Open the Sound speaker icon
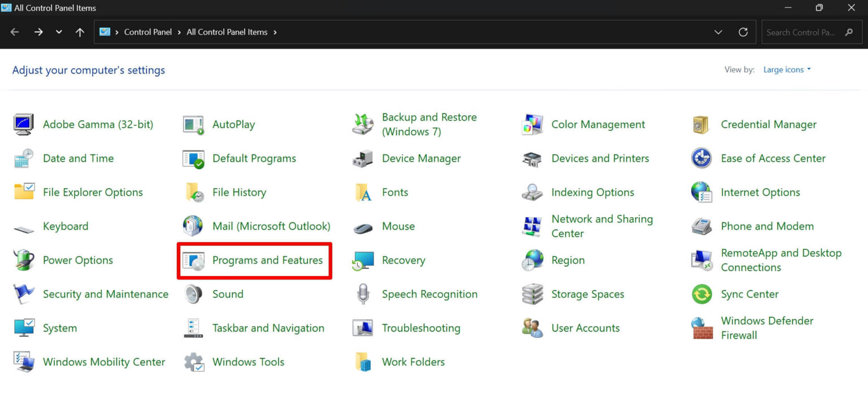This screenshot has width=868, height=405. click(x=193, y=294)
